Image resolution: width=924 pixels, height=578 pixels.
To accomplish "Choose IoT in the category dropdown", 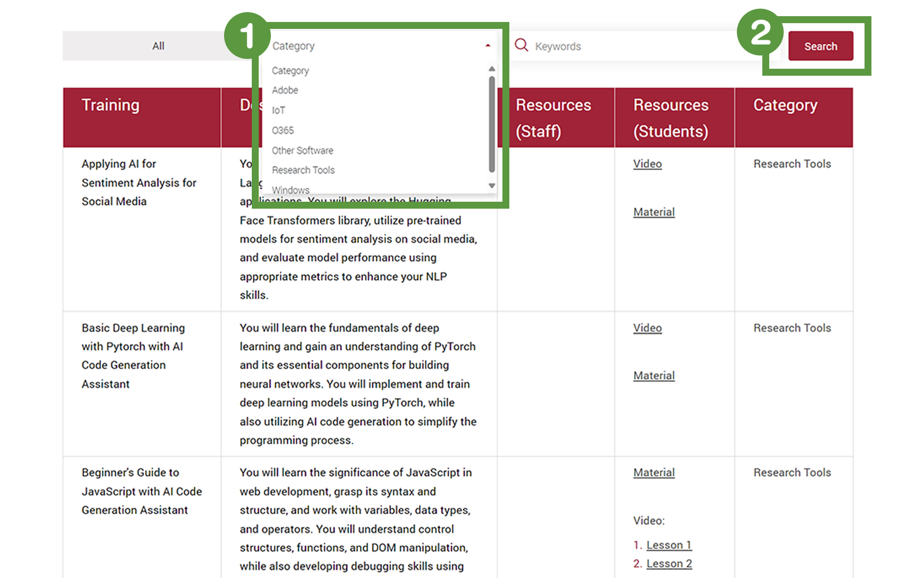I will pyautogui.click(x=278, y=110).
